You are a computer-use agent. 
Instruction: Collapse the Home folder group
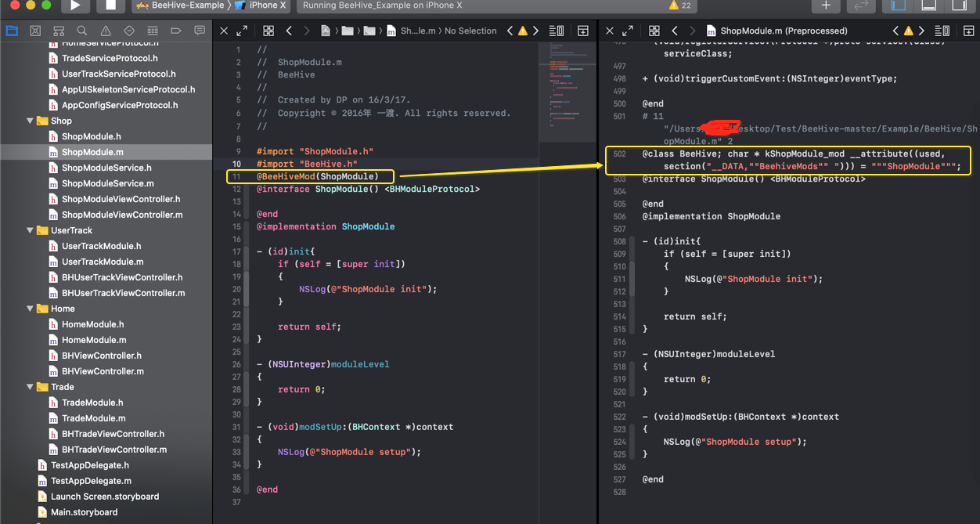tap(30, 309)
